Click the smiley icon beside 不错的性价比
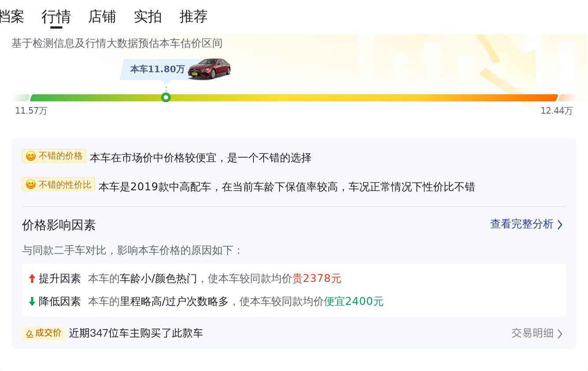 (30, 185)
